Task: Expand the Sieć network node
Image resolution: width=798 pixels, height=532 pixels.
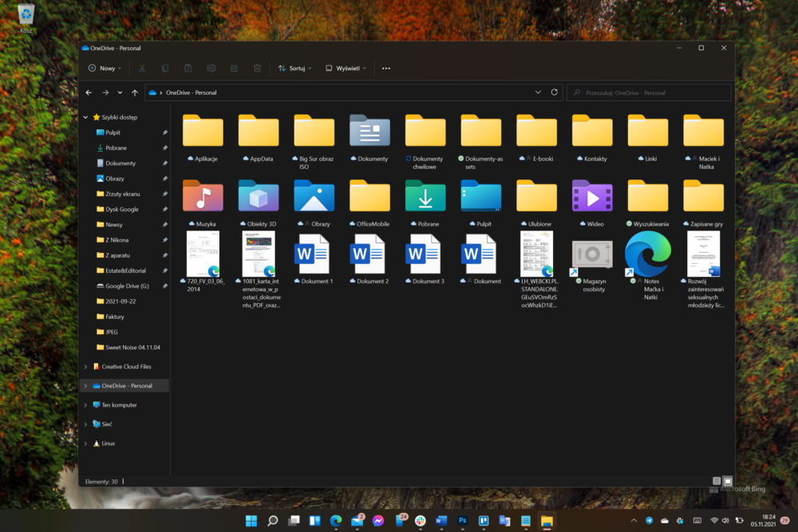Action: click(85, 424)
